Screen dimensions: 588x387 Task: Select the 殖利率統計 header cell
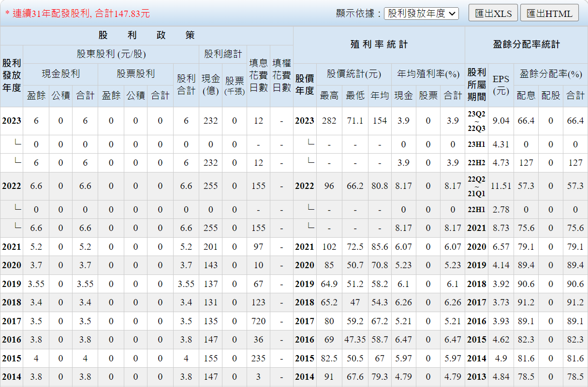coord(379,44)
